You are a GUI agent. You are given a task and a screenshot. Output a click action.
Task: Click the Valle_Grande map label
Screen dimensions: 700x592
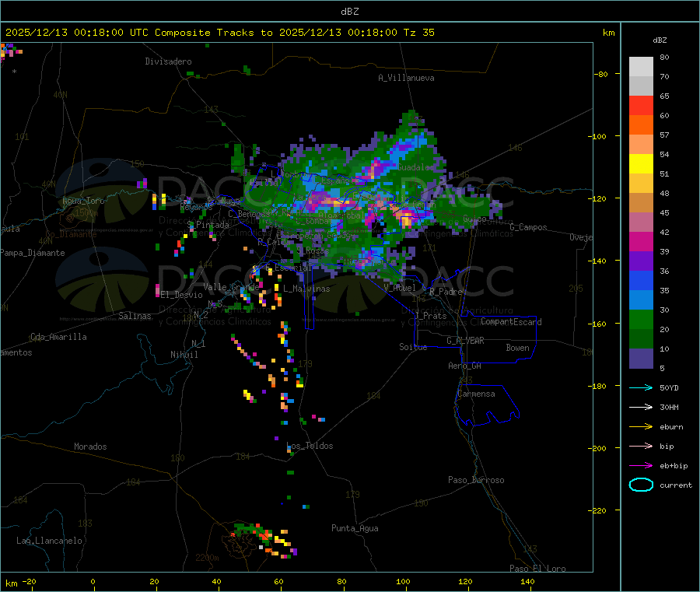click(x=231, y=287)
